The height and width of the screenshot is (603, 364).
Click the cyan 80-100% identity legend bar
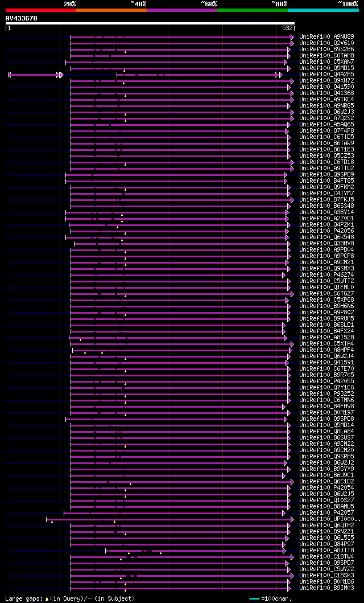(x=323, y=10)
